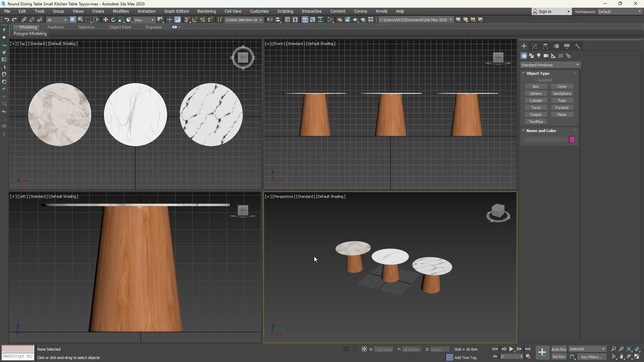The height and width of the screenshot is (362, 644).
Task: Click the magenta object color swatch
Action: coord(572,140)
